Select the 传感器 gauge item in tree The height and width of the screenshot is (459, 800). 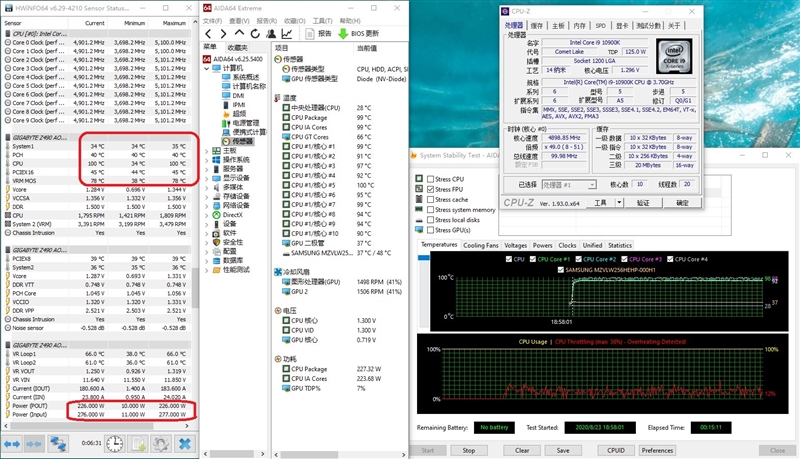tap(238, 141)
